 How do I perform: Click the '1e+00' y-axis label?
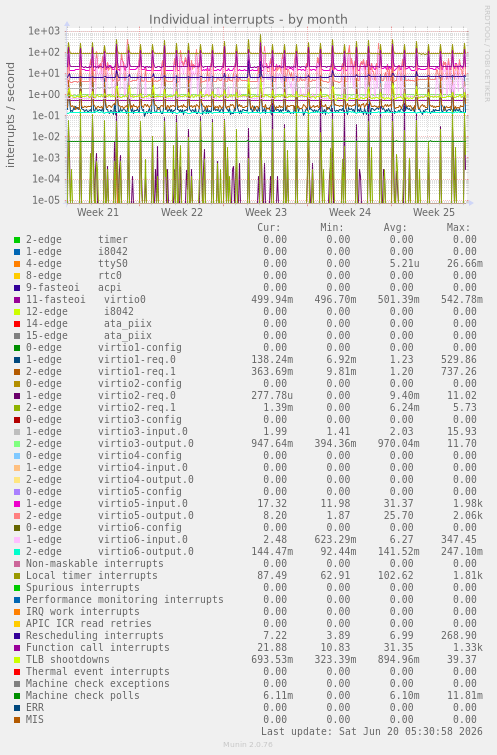[44, 94]
